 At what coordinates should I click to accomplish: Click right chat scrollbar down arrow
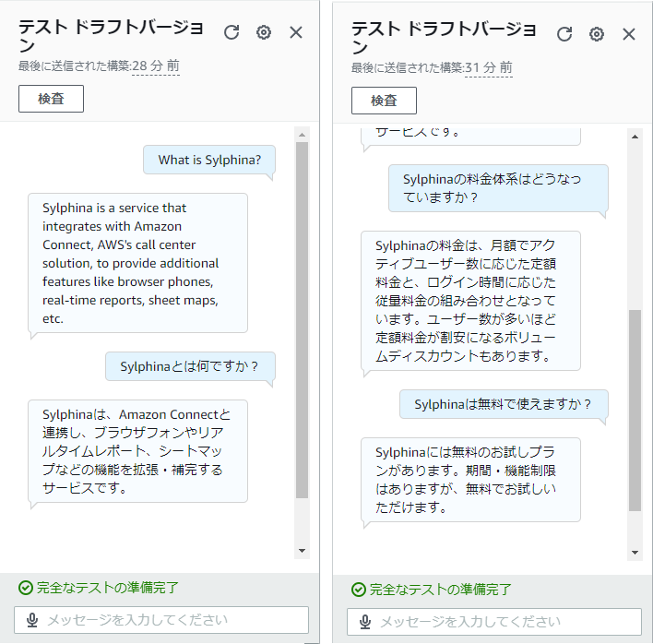(x=635, y=553)
